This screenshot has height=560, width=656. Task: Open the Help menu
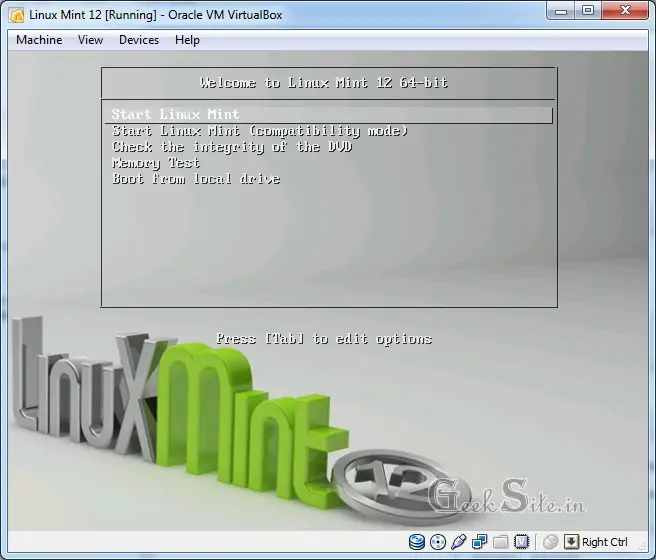click(187, 40)
